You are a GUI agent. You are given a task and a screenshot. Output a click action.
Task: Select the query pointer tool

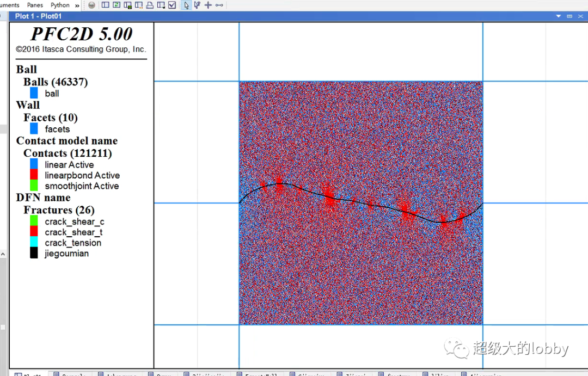pos(197,5)
